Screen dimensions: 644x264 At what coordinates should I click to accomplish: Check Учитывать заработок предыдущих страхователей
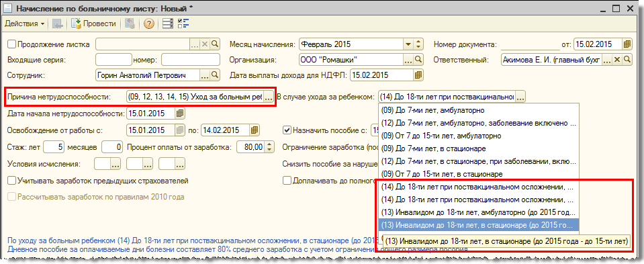point(12,180)
